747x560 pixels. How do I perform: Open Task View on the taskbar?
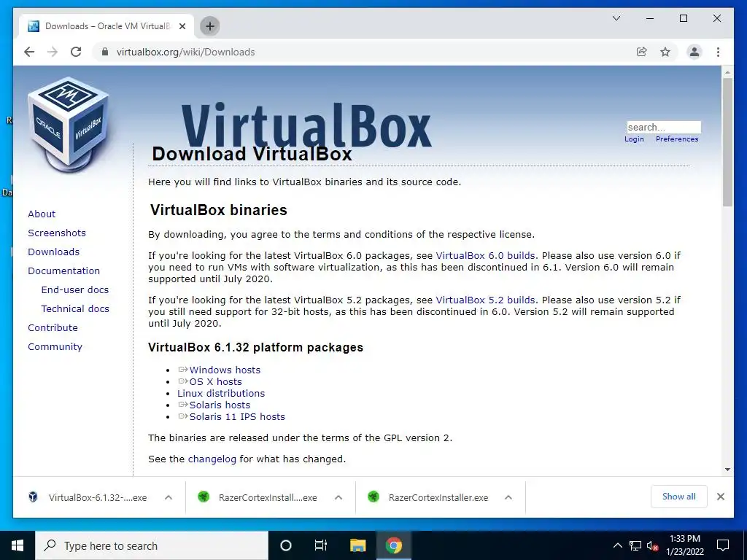pyautogui.click(x=321, y=545)
